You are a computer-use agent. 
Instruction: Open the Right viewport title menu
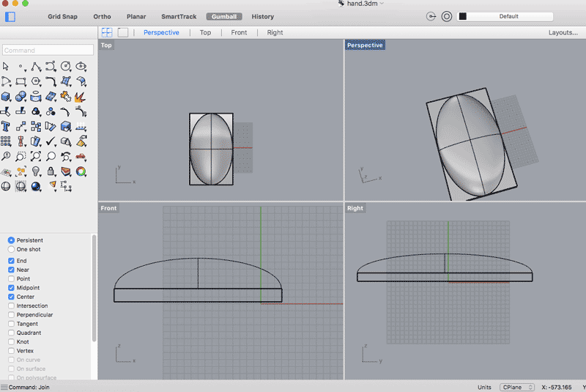(x=355, y=208)
